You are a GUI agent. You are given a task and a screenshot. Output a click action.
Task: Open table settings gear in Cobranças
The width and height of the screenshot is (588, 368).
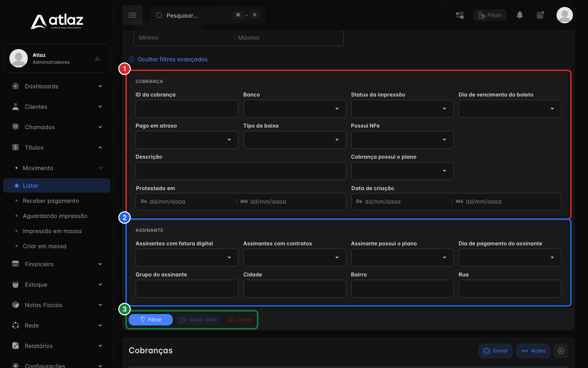coord(561,351)
